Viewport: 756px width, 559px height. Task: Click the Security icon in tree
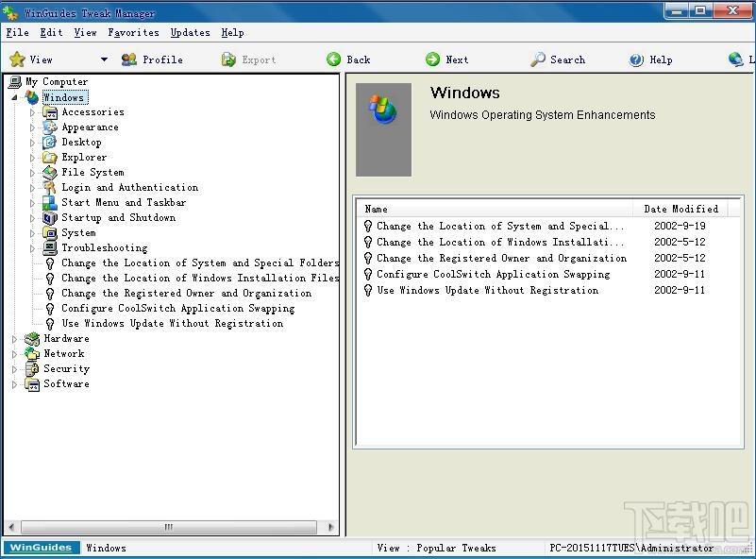pos(32,369)
